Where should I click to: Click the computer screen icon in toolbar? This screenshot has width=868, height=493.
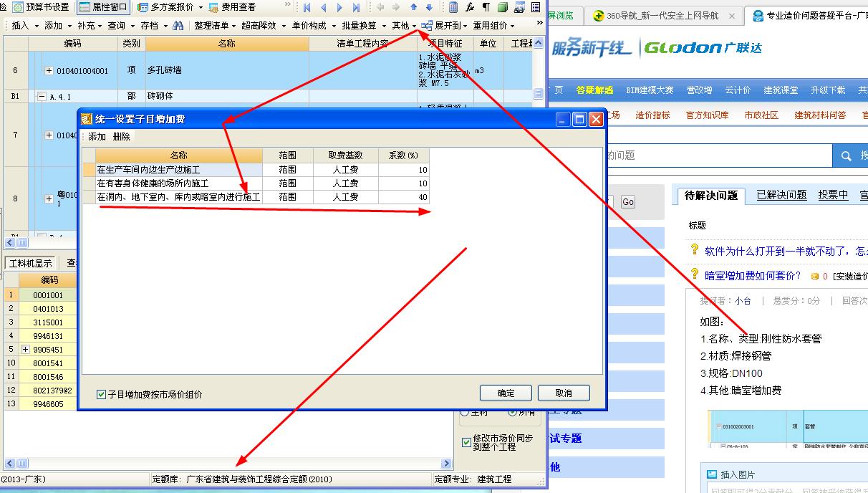(519, 8)
